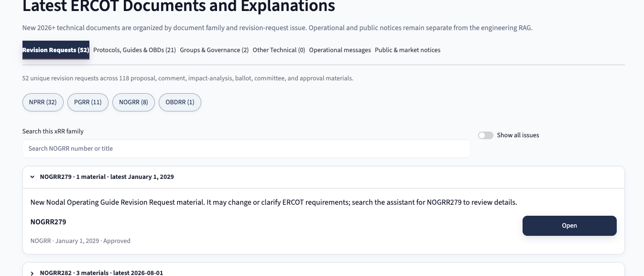644x276 pixels.
Task: Filter by PGRR (11) chip
Action: [x=88, y=102]
